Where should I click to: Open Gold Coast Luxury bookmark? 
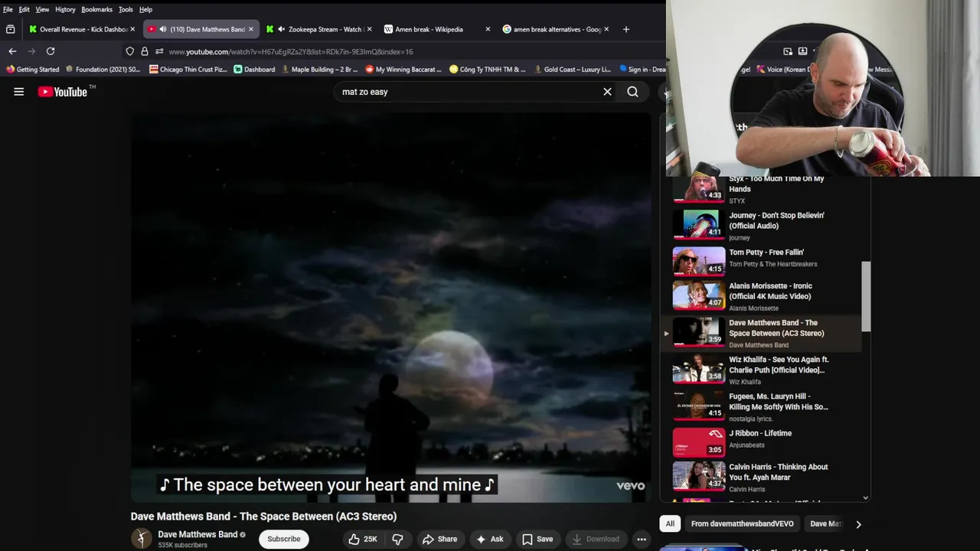(572, 69)
